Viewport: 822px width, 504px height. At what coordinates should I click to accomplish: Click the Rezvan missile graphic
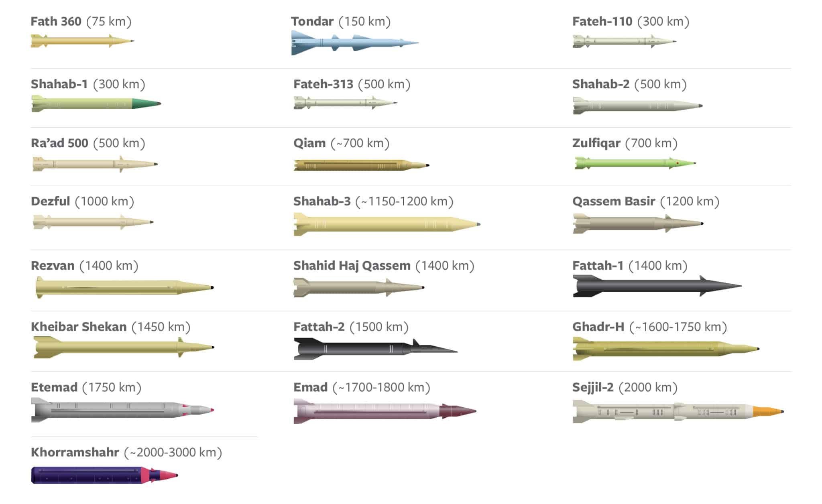tap(124, 287)
